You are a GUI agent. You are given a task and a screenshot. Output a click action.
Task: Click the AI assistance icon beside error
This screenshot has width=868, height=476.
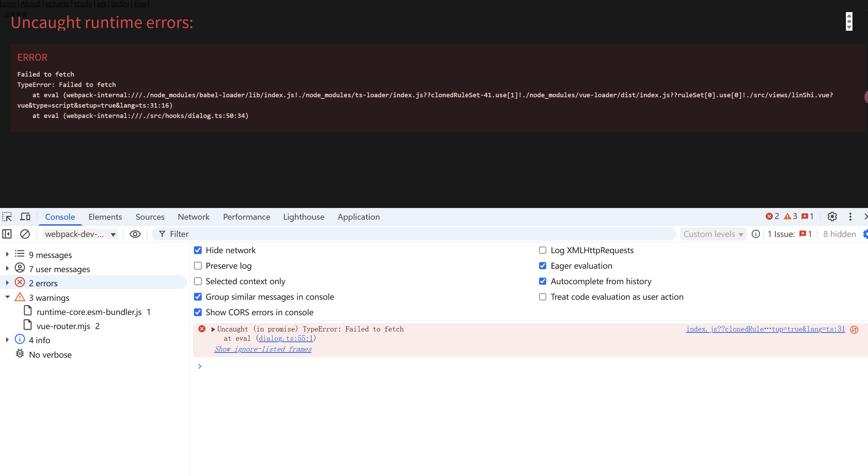pyautogui.click(x=854, y=330)
